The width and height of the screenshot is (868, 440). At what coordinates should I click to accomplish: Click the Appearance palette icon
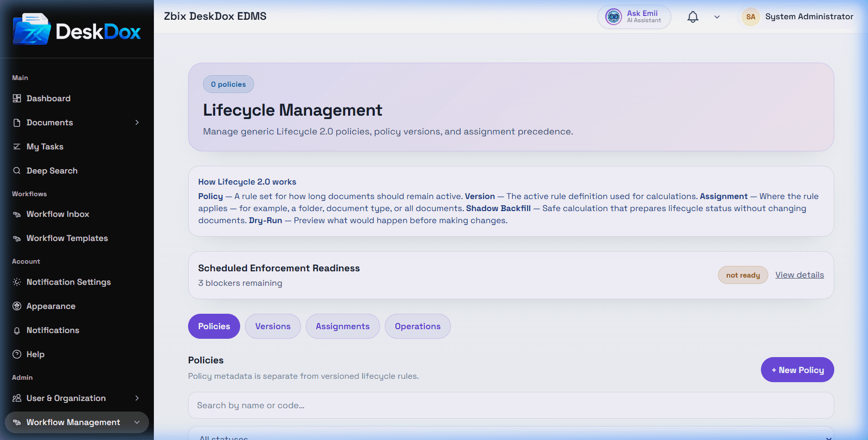click(x=17, y=306)
